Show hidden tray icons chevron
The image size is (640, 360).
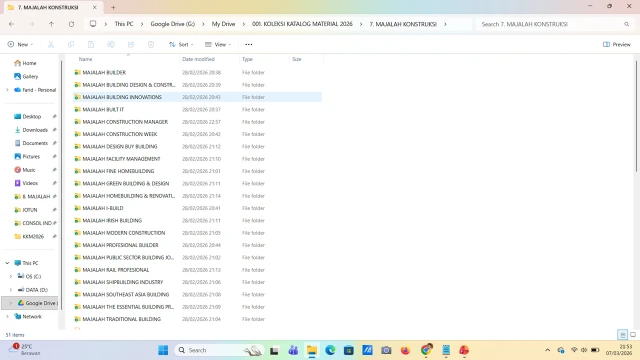tap(547, 350)
